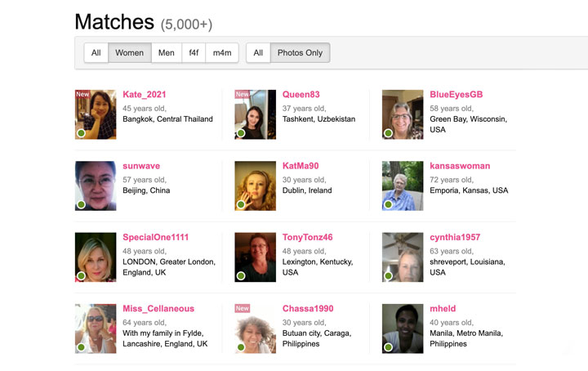Click the text '37 years old,'
Viewport: 588px width, 371px height.
[304, 109]
